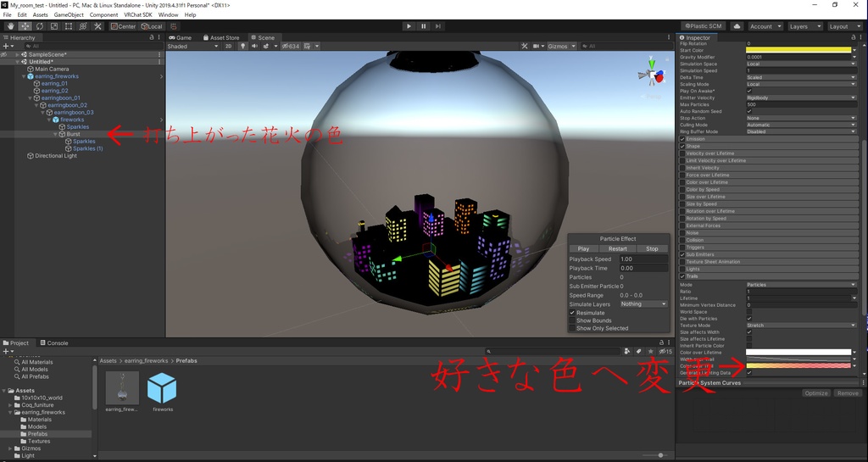
Task: Switch to the Console tab
Action: 53,343
